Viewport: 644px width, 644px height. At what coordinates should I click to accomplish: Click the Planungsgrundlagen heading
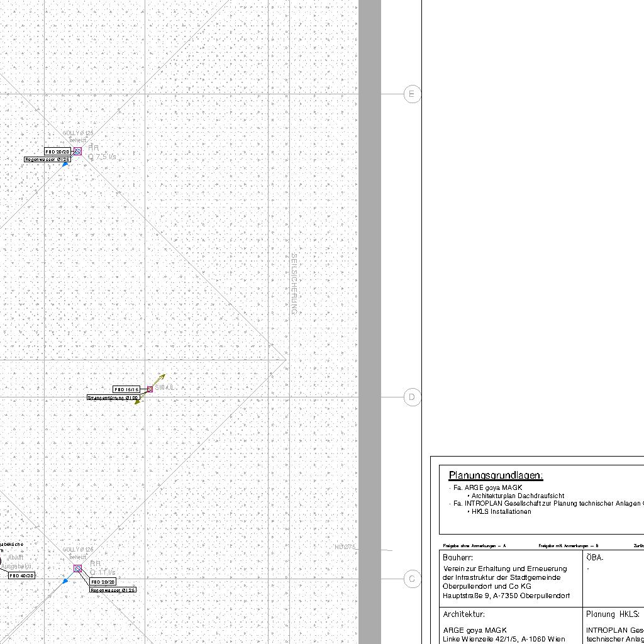point(496,475)
